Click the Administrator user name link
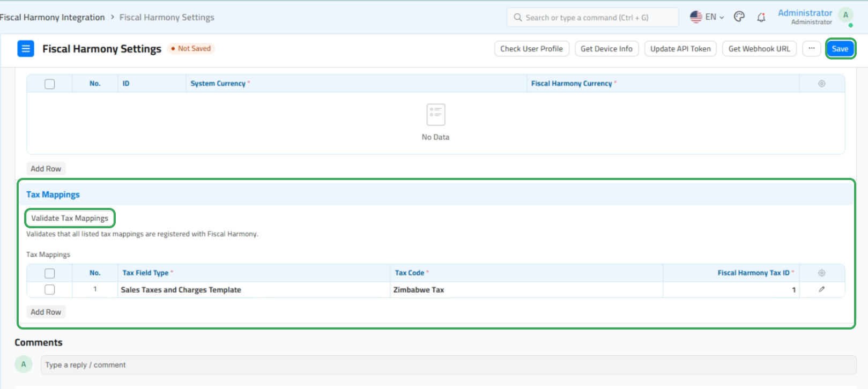Viewport: 868px width, 389px height. [805, 13]
